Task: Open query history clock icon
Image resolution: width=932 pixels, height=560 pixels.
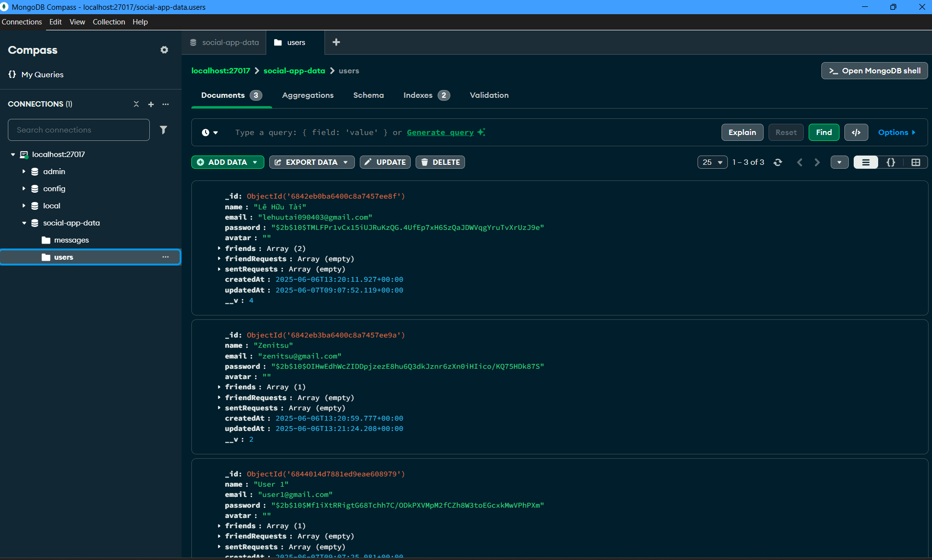Action: [x=206, y=133]
